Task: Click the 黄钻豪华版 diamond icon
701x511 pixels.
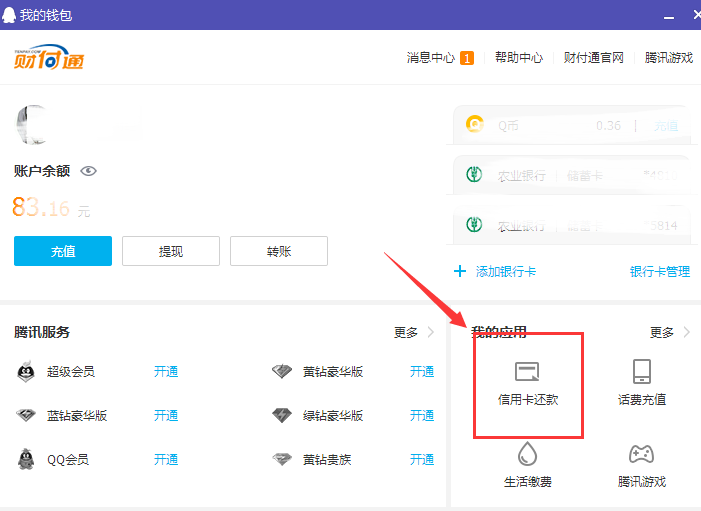Action: coord(282,371)
